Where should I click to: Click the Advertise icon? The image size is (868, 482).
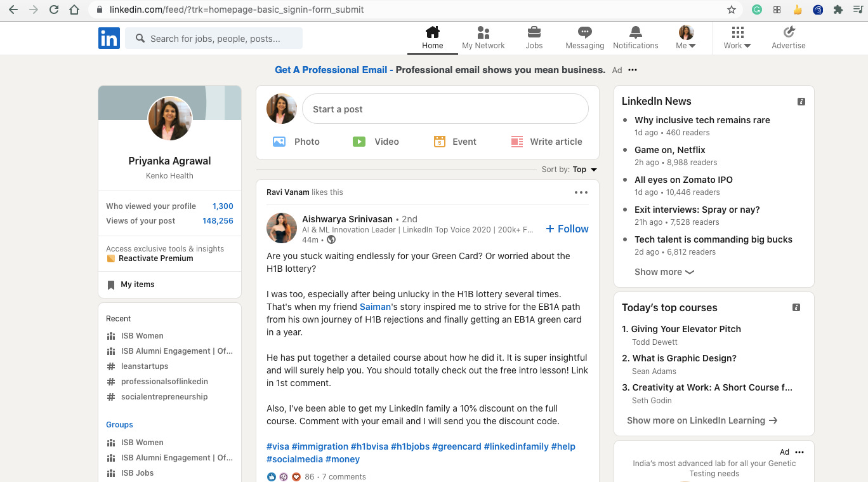tap(789, 38)
